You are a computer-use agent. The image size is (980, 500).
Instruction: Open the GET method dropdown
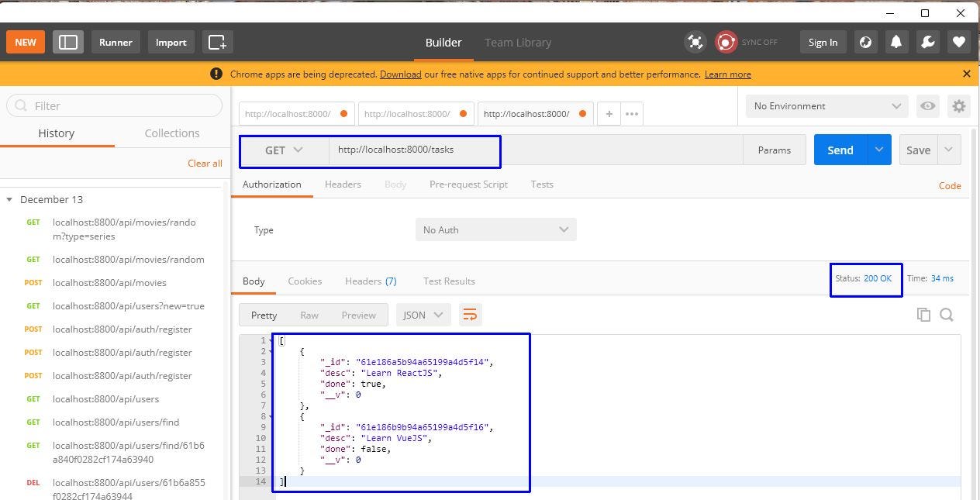tap(284, 150)
